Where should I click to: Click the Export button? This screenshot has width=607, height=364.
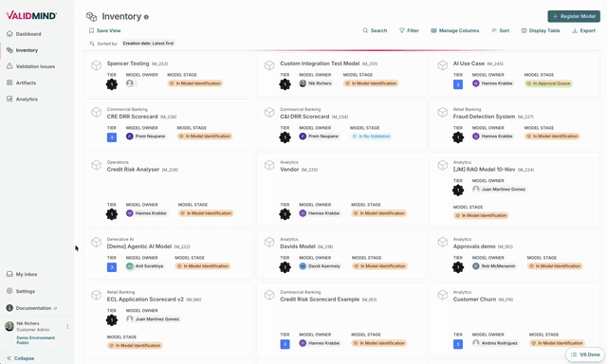(x=583, y=30)
